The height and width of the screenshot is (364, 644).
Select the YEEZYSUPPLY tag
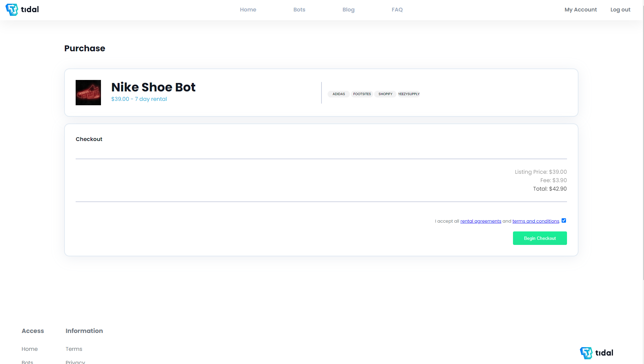click(x=409, y=94)
